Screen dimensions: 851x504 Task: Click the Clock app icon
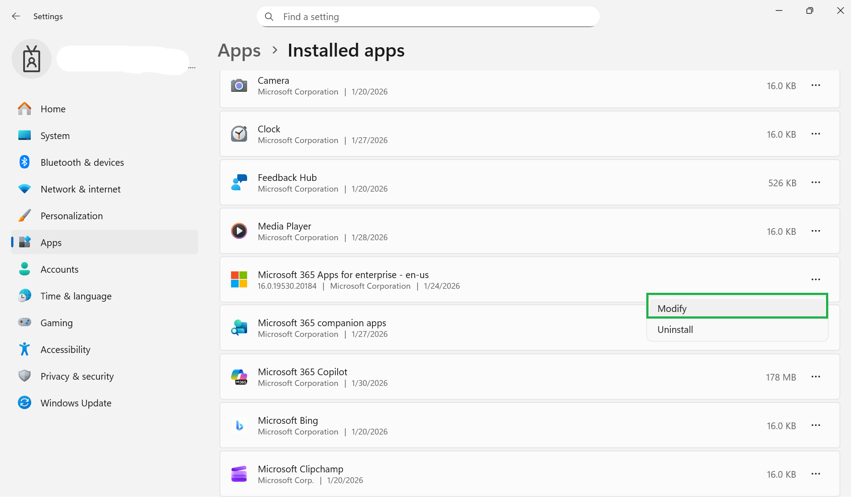tap(239, 134)
